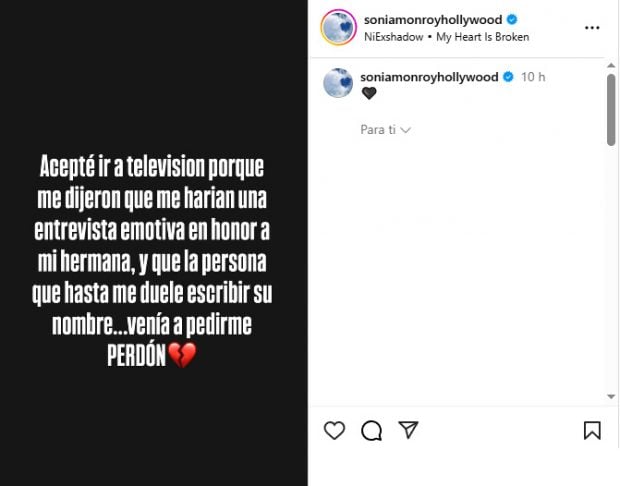Click verified badge in post header
Image resolution: width=620 pixels, height=486 pixels.
pyautogui.click(x=512, y=19)
